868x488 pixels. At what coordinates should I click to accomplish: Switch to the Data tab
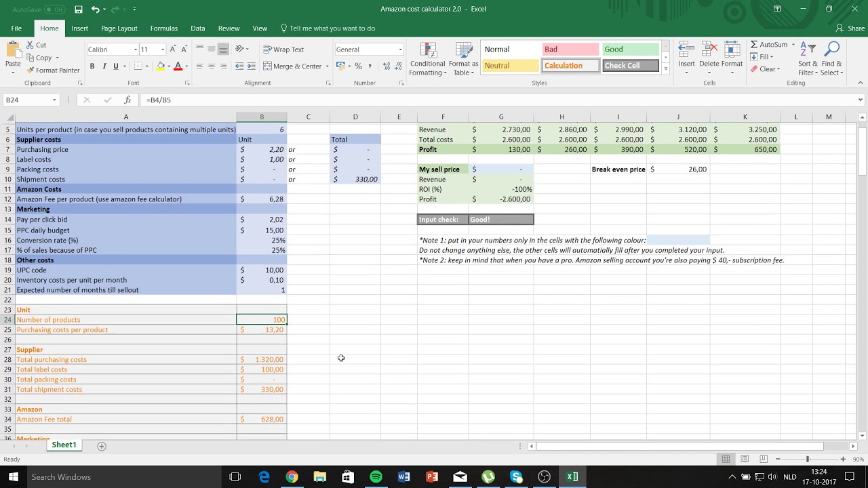pos(198,28)
